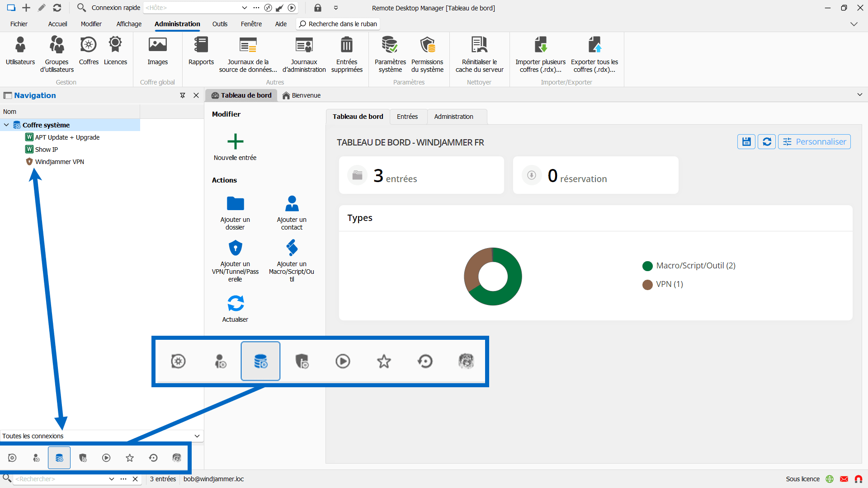Image resolution: width=868 pixels, height=488 pixels.
Task: Select system vault view in bottom bar
Action: 59,458
